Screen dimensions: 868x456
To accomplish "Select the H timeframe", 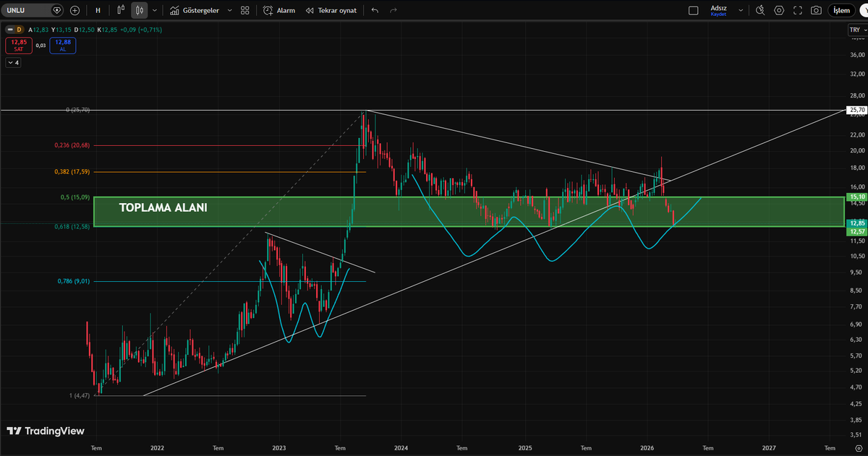I will (98, 10).
